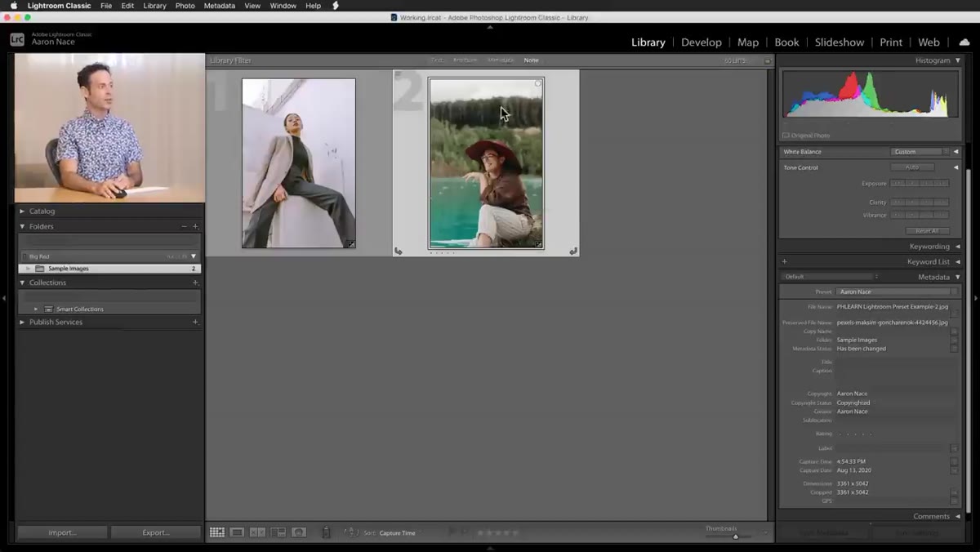Toggle flag circle on second photo thumbnail
This screenshot has height=552, width=980.
537,84
